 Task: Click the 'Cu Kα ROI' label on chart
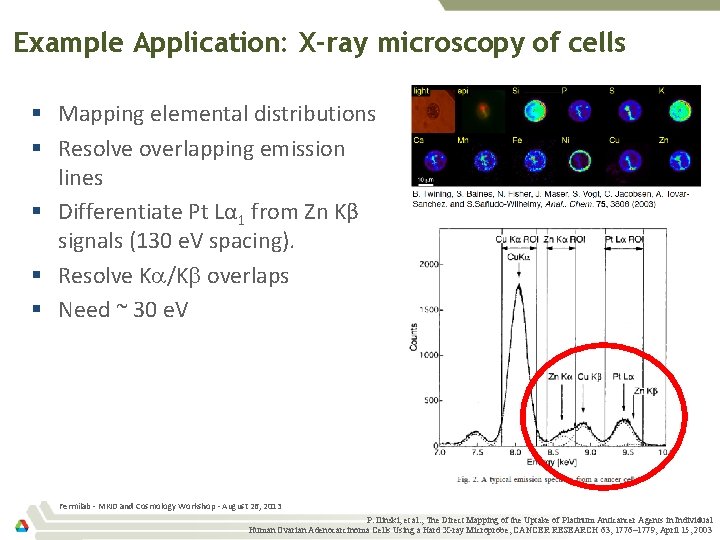coord(517,239)
